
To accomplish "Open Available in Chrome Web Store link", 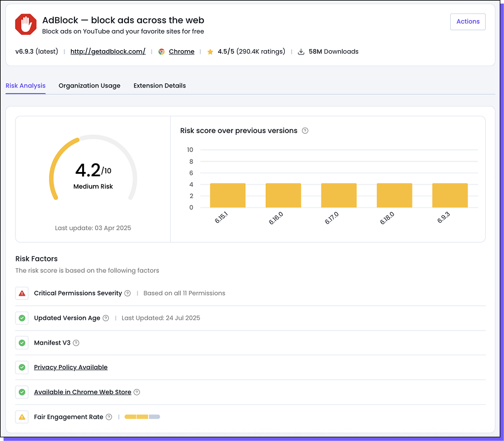I will (83, 392).
